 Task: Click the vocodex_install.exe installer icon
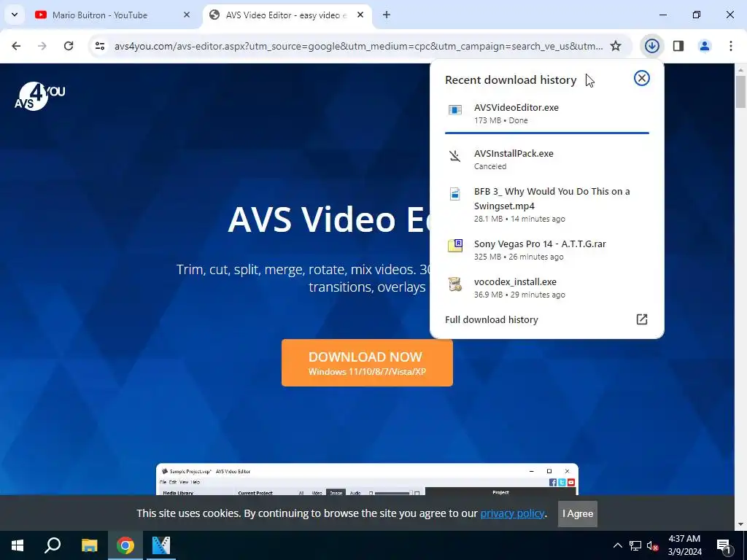[455, 284]
